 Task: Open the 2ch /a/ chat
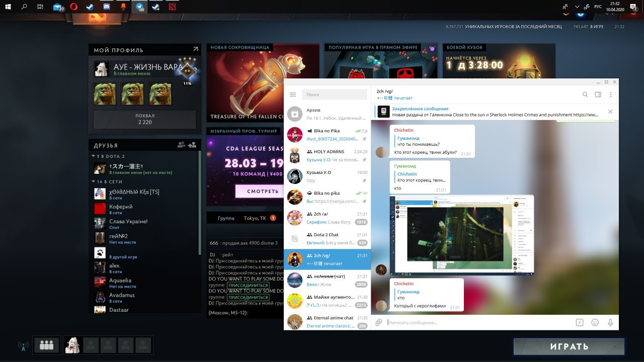click(x=328, y=218)
